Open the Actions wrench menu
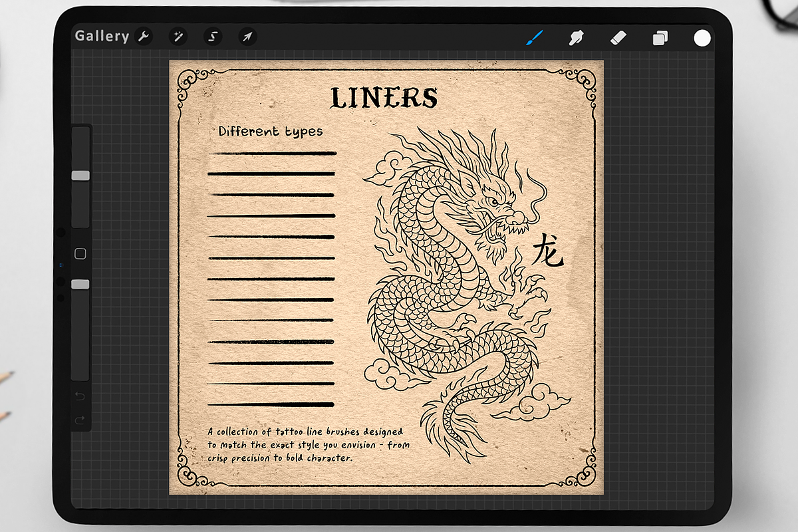The height and width of the screenshot is (532, 798). tap(143, 37)
